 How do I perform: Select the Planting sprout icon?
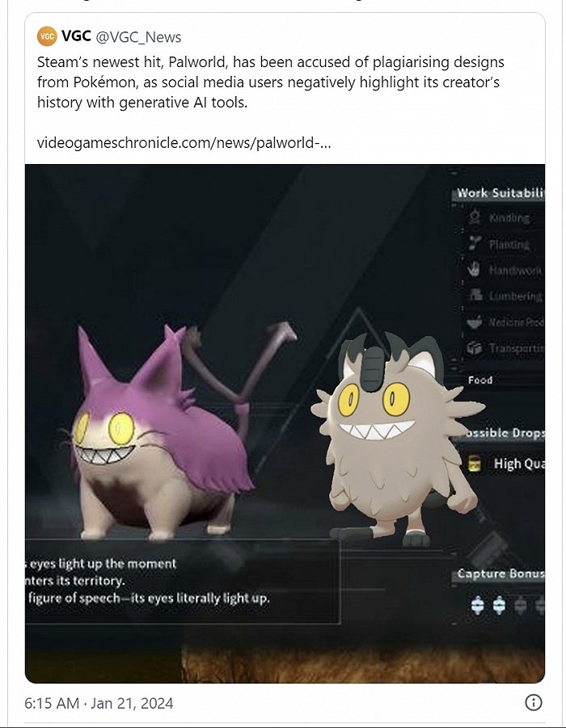(475, 243)
